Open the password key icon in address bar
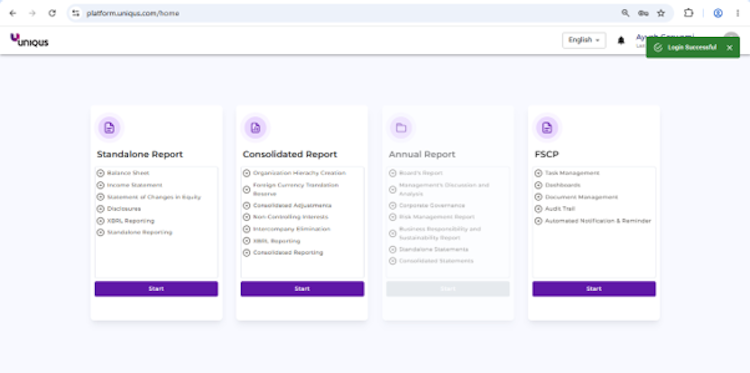The width and height of the screenshot is (750, 373). [x=643, y=13]
